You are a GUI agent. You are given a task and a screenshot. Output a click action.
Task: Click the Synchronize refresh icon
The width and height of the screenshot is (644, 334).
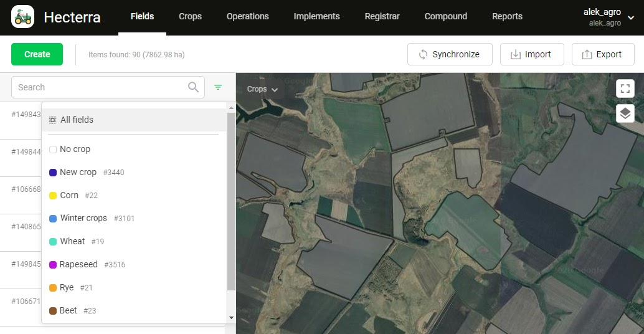[x=424, y=54]
